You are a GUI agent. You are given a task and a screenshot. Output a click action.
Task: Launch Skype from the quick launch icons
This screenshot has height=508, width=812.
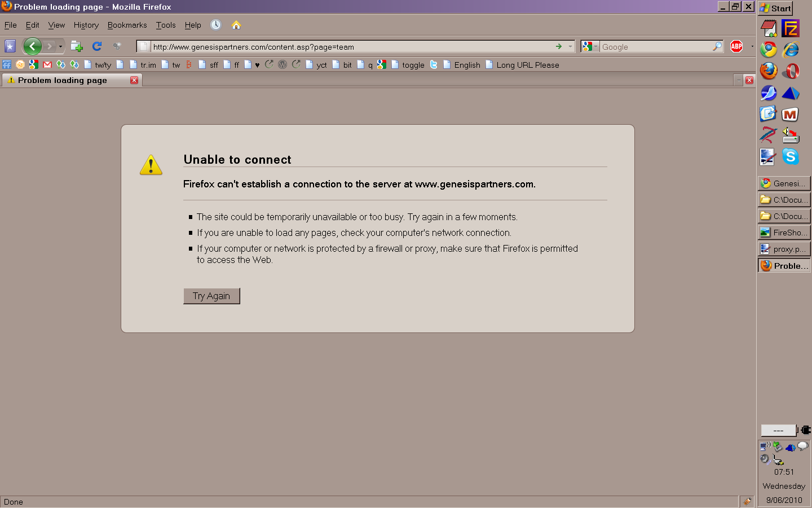pyautogui.click(x=791, y=156)
